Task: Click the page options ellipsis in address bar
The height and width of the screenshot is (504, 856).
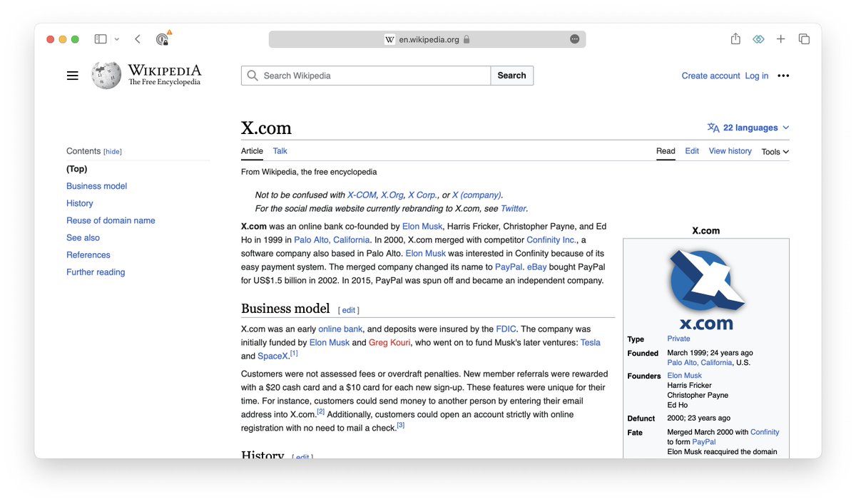Action: point(575,39)
